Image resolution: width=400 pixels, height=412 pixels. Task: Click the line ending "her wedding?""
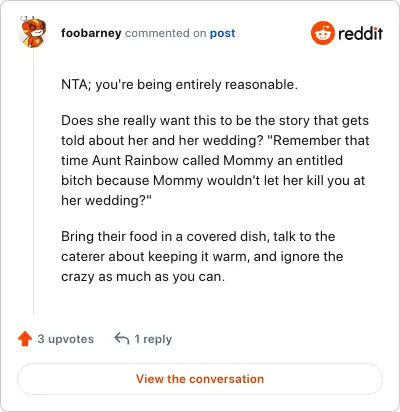pyautogui.click(x=106, y=200)
